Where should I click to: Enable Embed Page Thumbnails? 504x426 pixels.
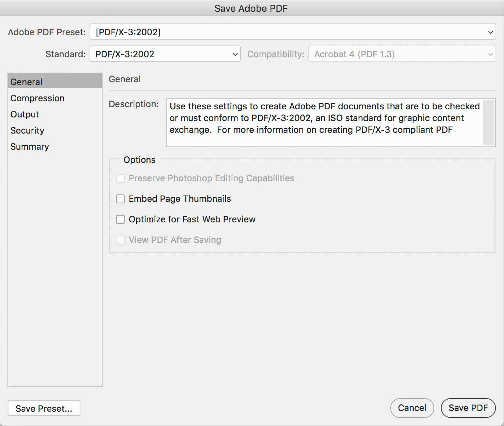120,199
